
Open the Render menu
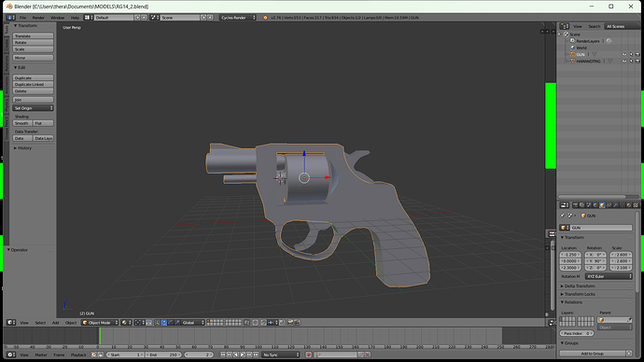(x=38, y=18)
